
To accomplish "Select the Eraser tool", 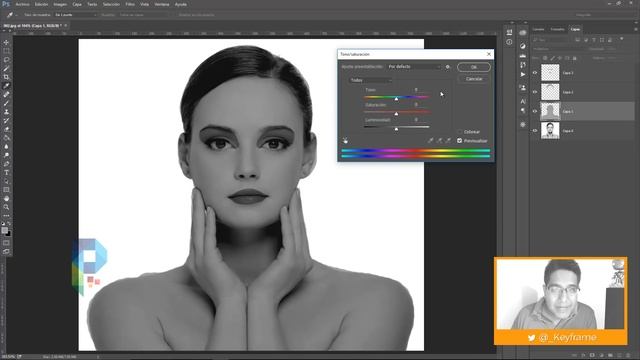I will point(6,129).
